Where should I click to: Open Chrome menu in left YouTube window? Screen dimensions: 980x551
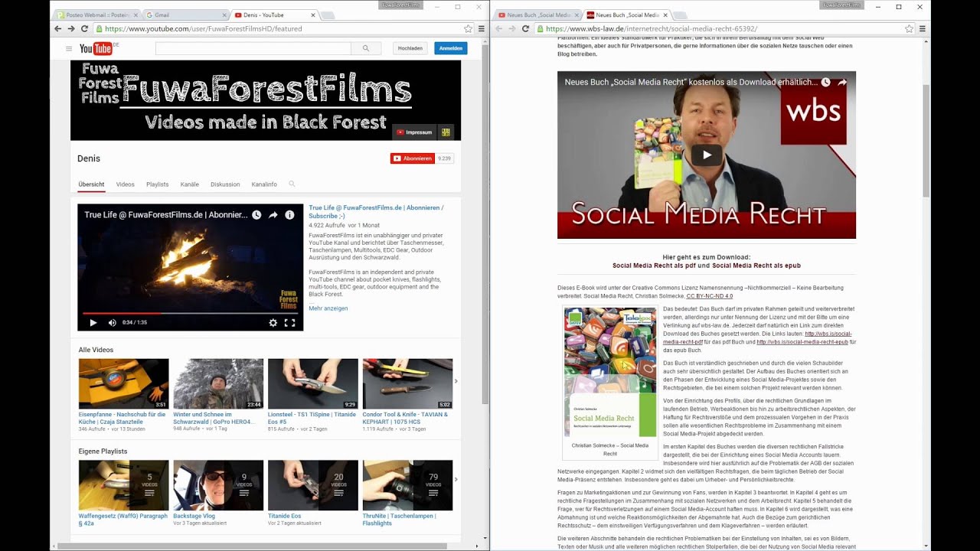[481, 28]
